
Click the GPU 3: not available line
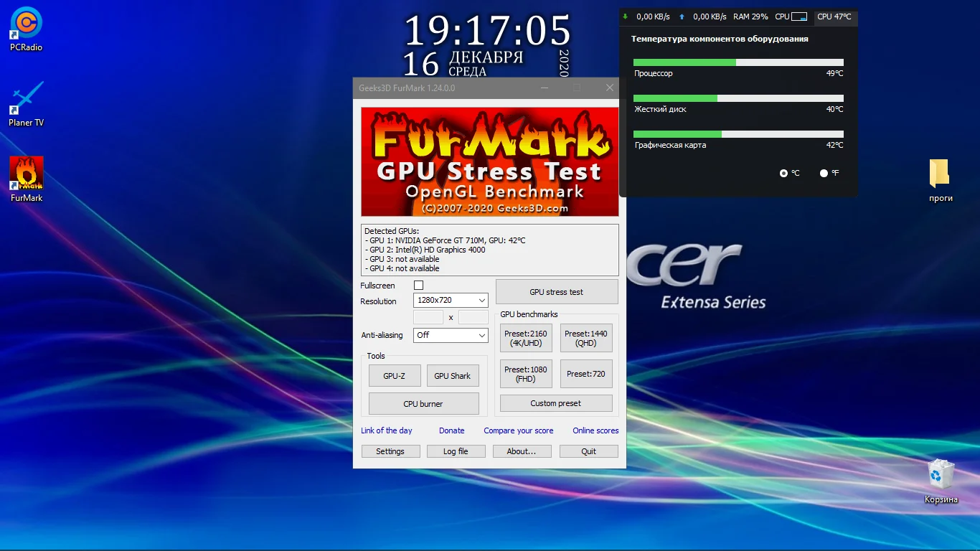click(x=402, y=259)
